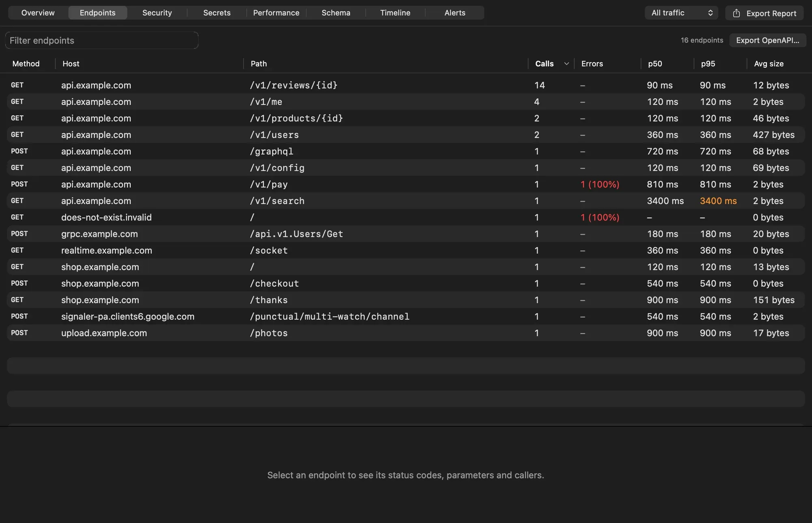Sort by the p50 column header

tap(655, 64)
